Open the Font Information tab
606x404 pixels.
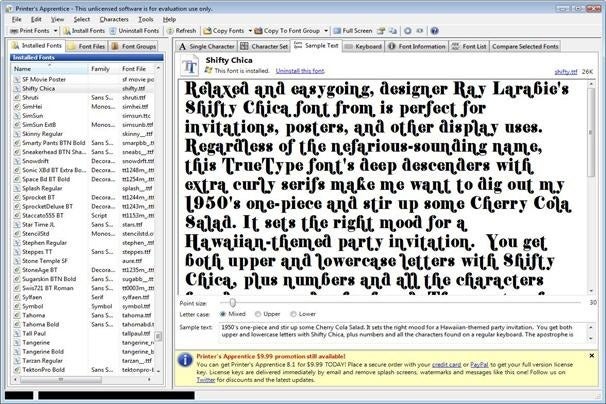[417, 46]
